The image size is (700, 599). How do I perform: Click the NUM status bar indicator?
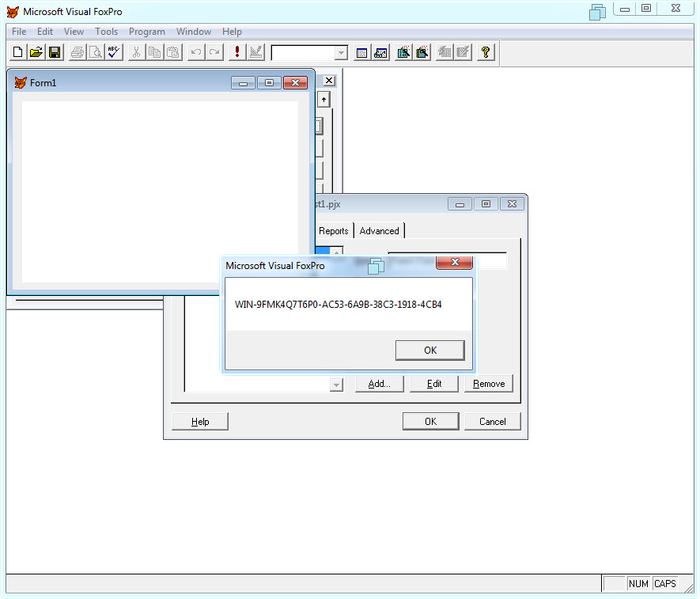click(x=638, y=583)
